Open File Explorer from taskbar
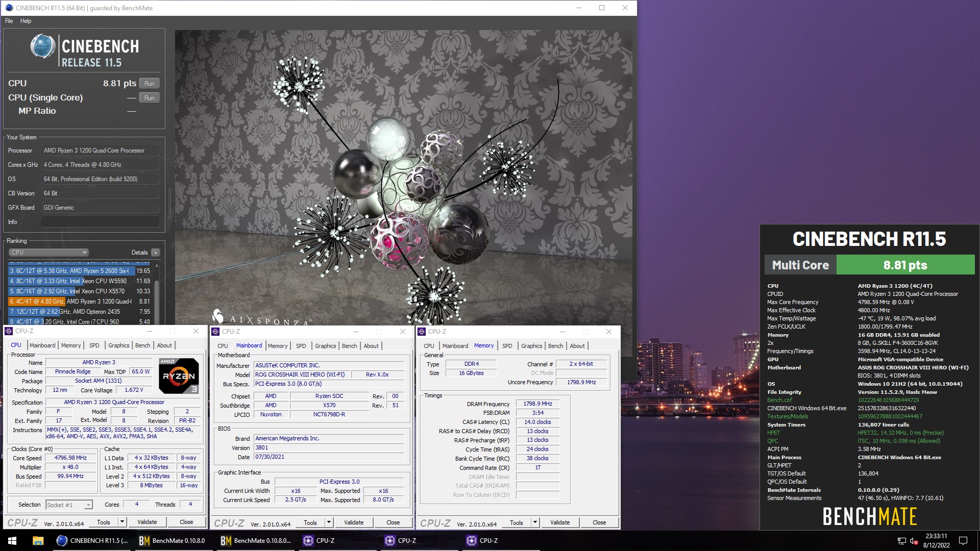 click(38, 541)
